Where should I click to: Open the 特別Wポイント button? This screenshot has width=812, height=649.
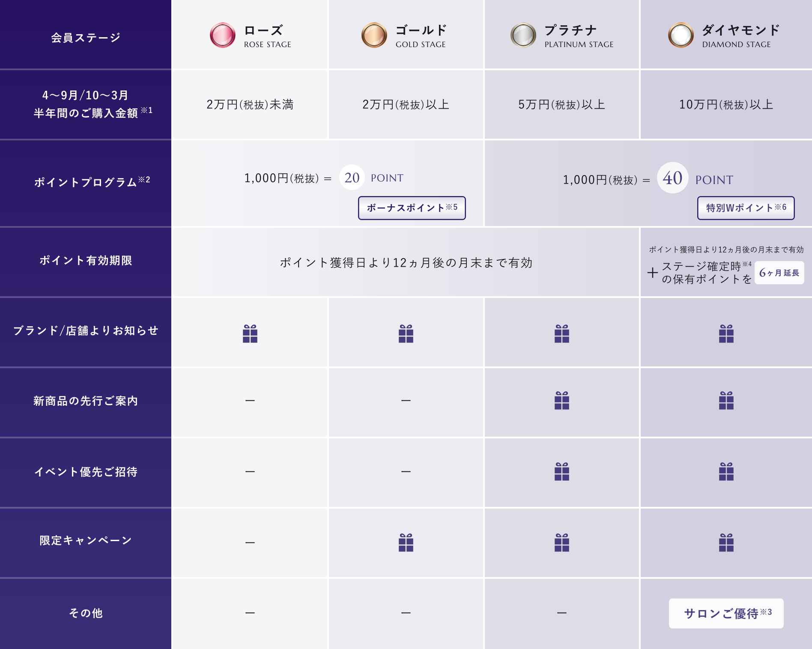click(746, 208)
